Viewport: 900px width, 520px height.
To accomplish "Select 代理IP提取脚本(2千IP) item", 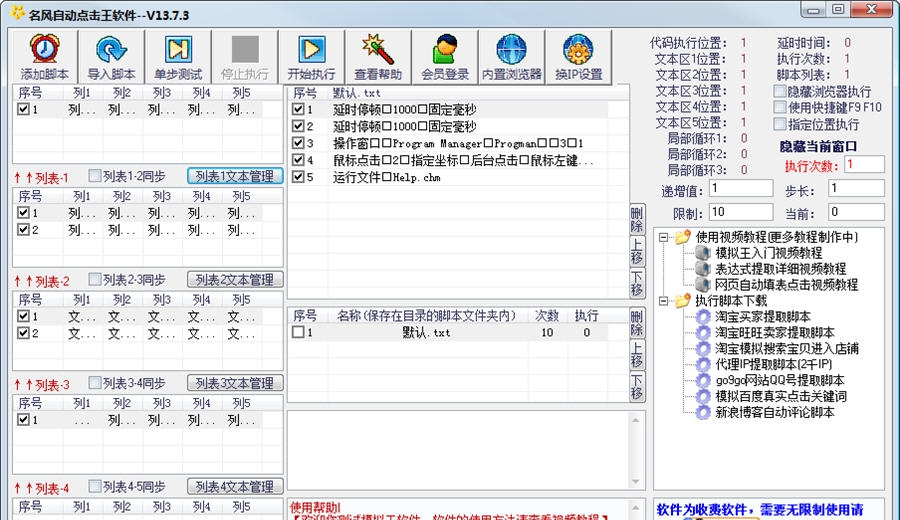I will coord(773,364).
